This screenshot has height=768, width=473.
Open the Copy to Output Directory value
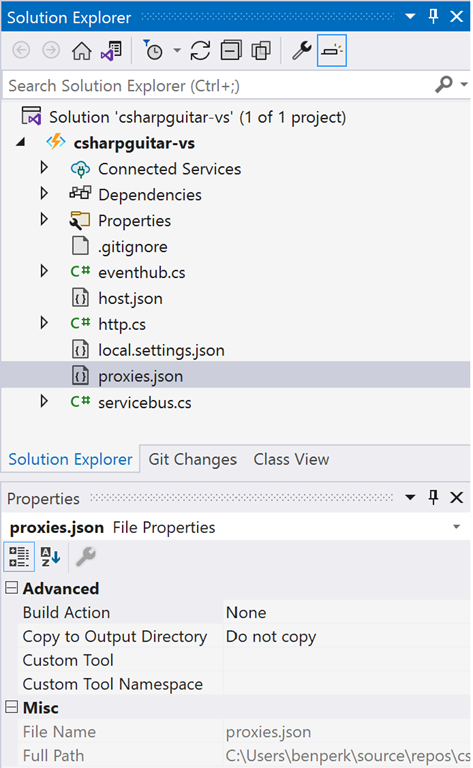(x=347, y=636)
